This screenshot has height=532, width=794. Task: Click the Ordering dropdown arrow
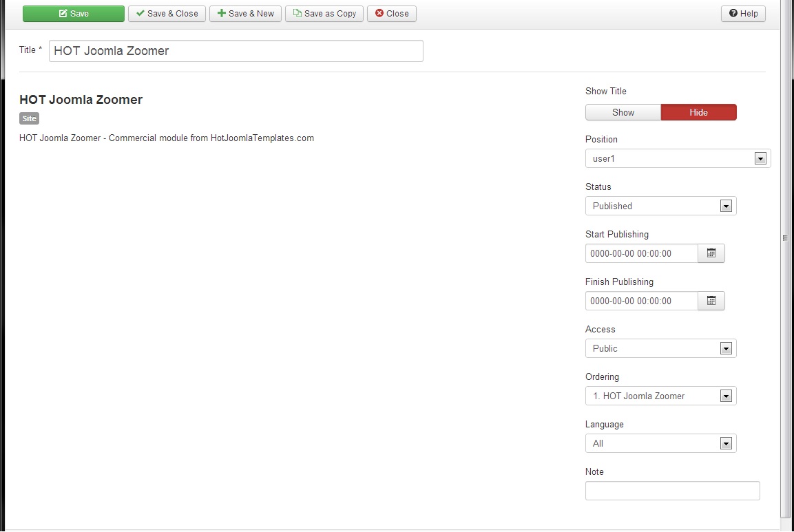pyautogui.click(x=726, y=396)
